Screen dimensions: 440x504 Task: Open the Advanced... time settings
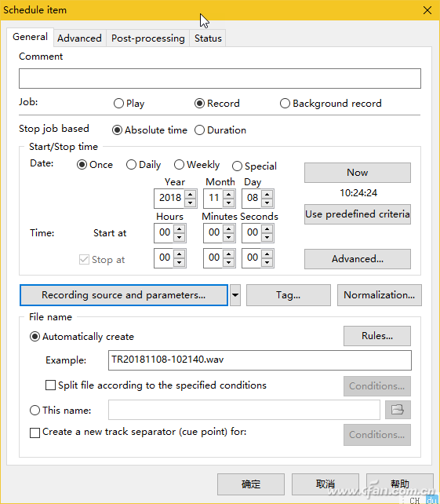pos(357,259)
